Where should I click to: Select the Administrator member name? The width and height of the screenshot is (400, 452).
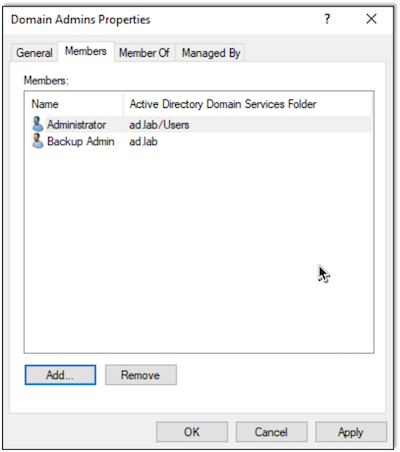click(76, 125)
